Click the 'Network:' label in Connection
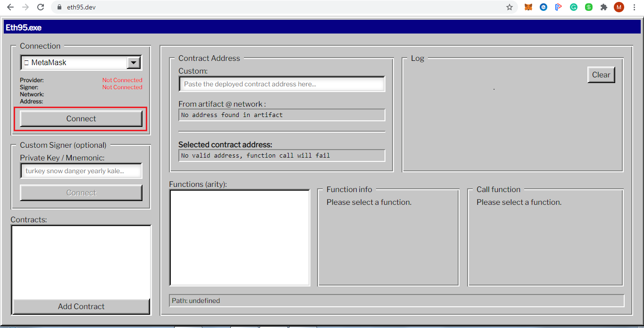 [32, 94]
